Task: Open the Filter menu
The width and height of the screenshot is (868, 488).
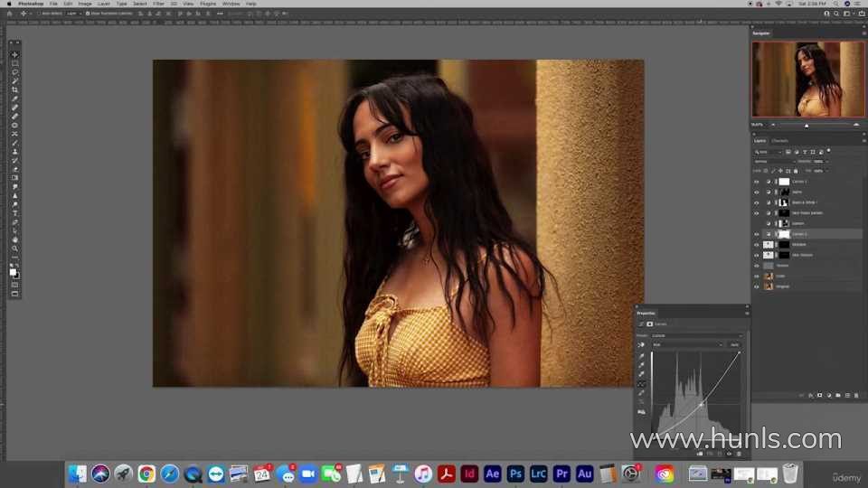Action: (x=158, y=4)
